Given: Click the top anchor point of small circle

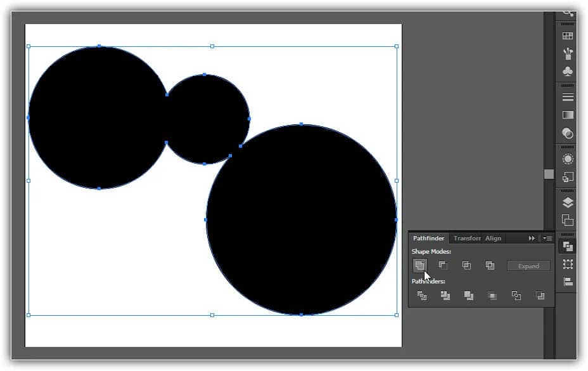Looking at the screenshot, I should (x=205, y=75).
